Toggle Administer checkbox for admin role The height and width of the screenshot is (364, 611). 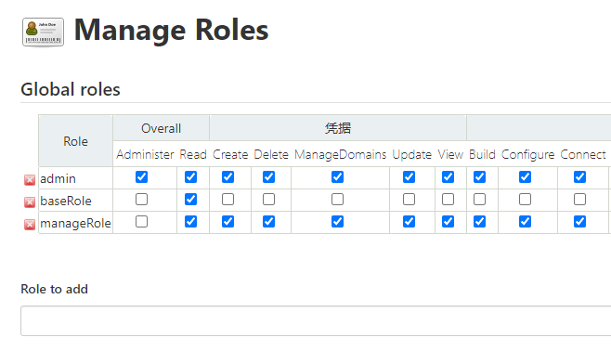(141, 177)
